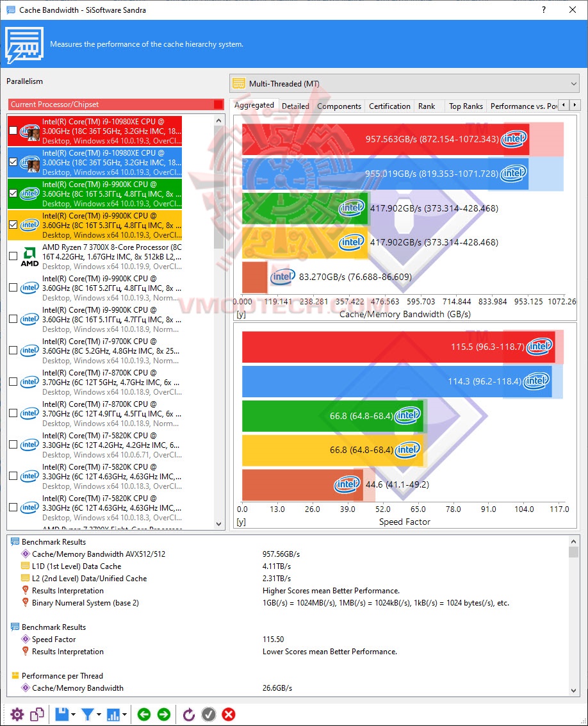588x726 pixels.
Task: Click the results pane scrollbar thumb
Action: [x=574, y=552]
